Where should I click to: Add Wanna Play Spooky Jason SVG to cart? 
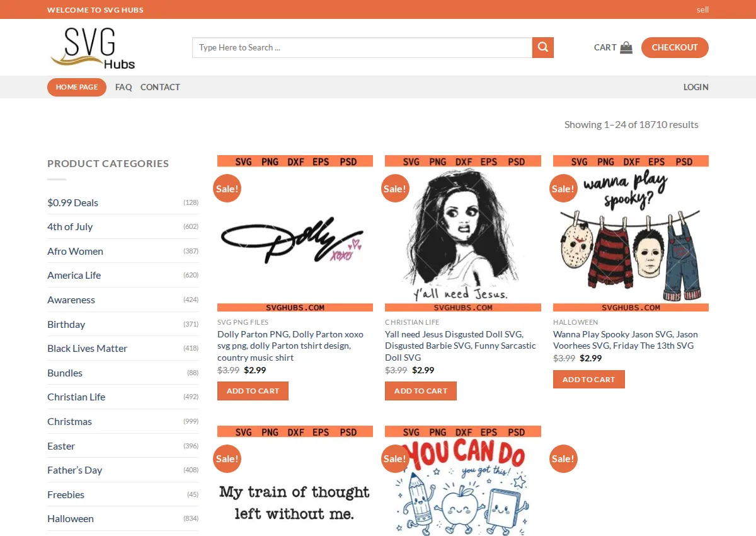pyautogui.click(x=589, y=379)
